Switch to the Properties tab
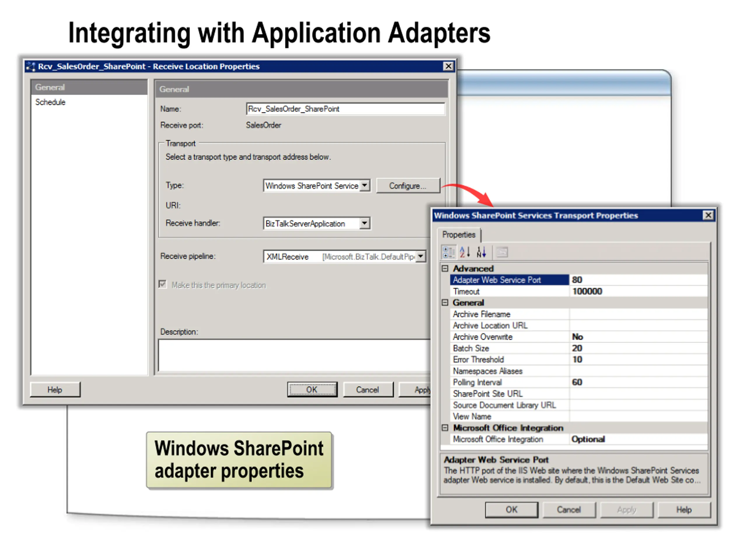The width and height of the screenshot is (747, 560). (459, 235)
